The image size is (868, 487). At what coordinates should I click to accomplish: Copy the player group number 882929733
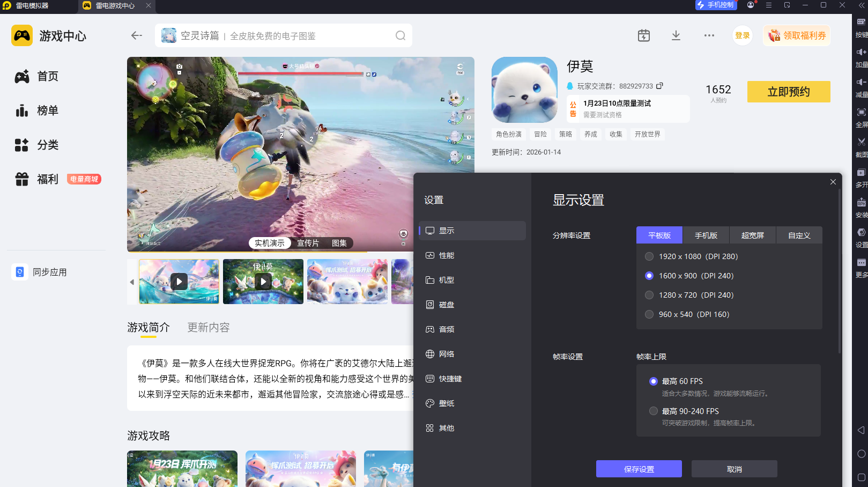tap(660, 86)
